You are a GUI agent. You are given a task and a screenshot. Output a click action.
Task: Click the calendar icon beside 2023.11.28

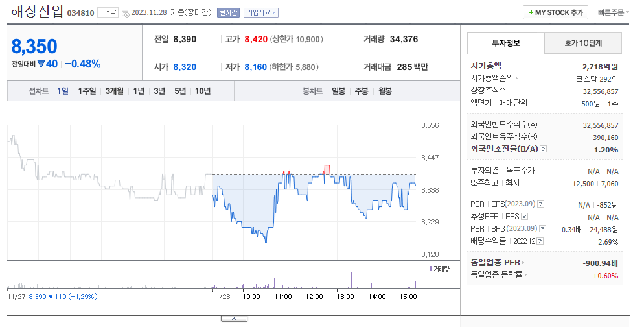point(125,13)
